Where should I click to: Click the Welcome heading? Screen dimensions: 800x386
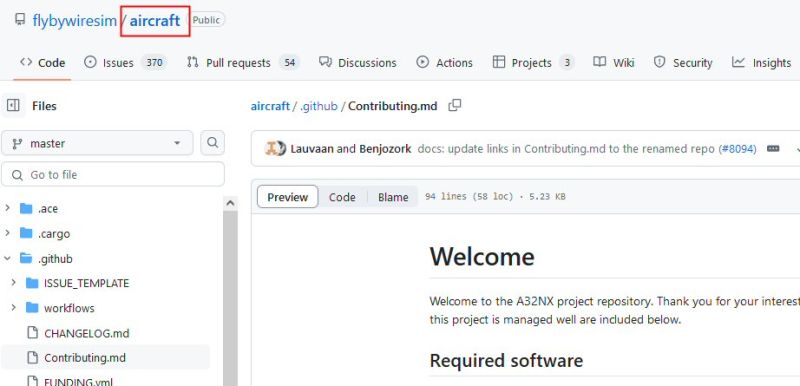coord(482,256)
